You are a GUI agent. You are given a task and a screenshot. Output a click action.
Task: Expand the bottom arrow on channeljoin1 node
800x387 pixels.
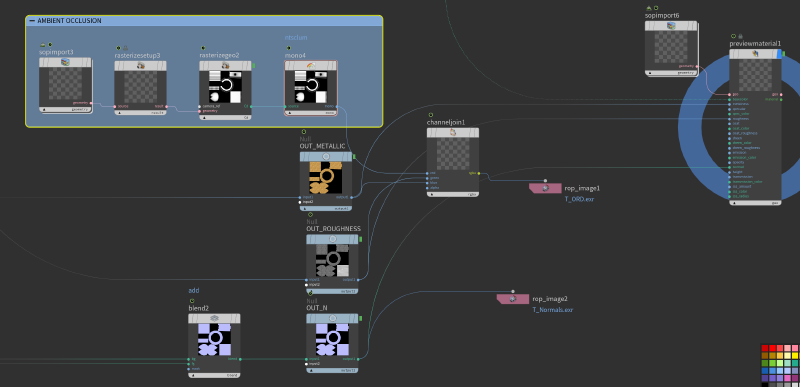(x=432, y=194)
